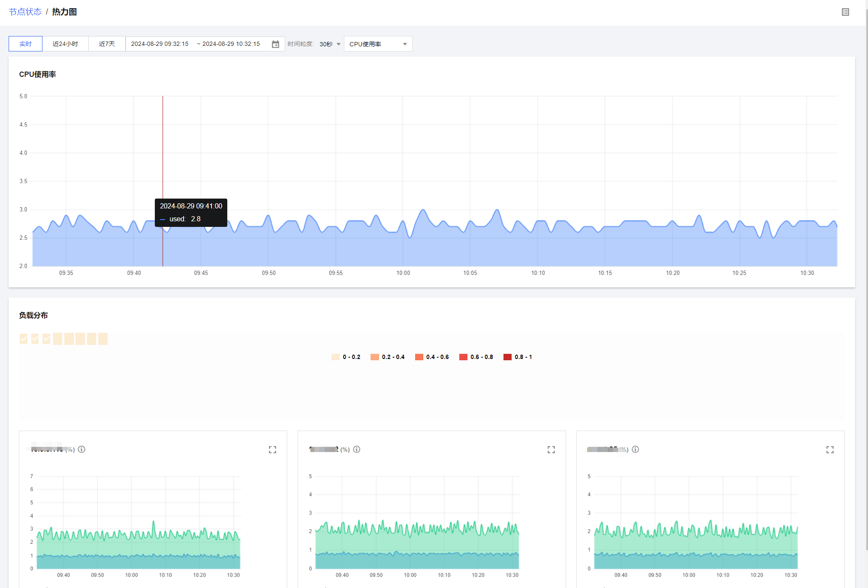Expand the first node chart to fullscreen

click(x=272, y=449)
